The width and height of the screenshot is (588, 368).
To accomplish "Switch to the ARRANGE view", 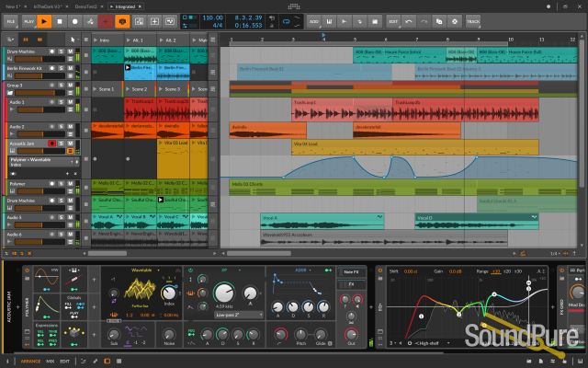I will pyautogui.click(x=30, y=362).
